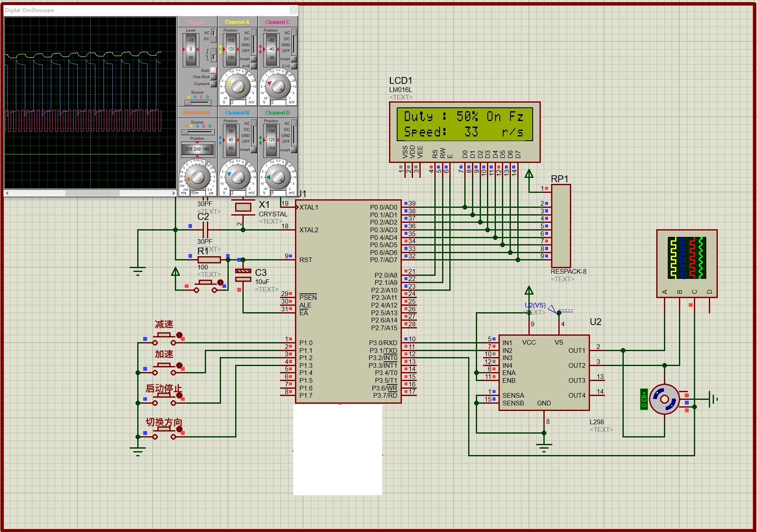
Task: Adjust the Trigger source slider
Action: 197,102
